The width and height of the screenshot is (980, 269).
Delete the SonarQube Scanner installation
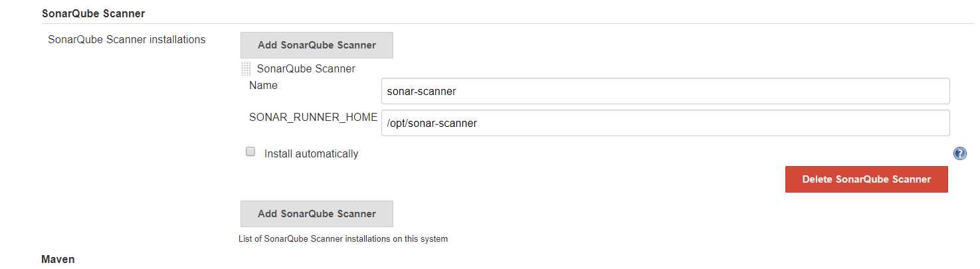click(866, 179)
